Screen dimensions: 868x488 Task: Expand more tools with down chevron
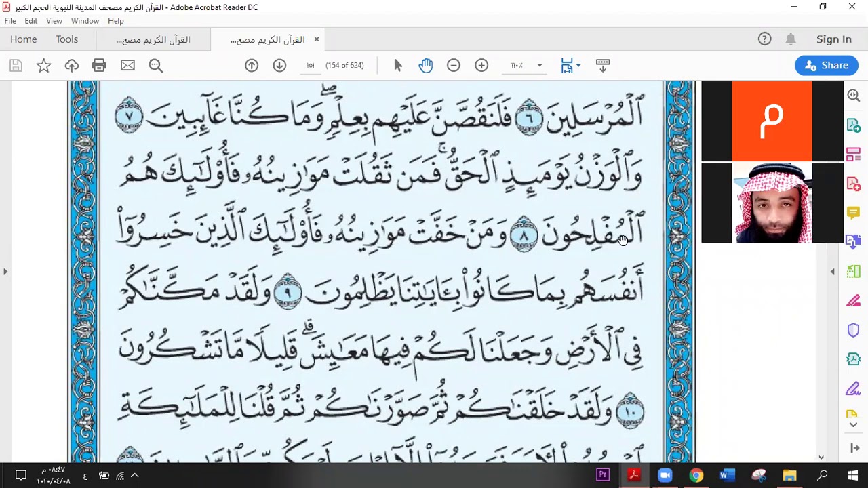pyautogui.click(x=854, y=425)
